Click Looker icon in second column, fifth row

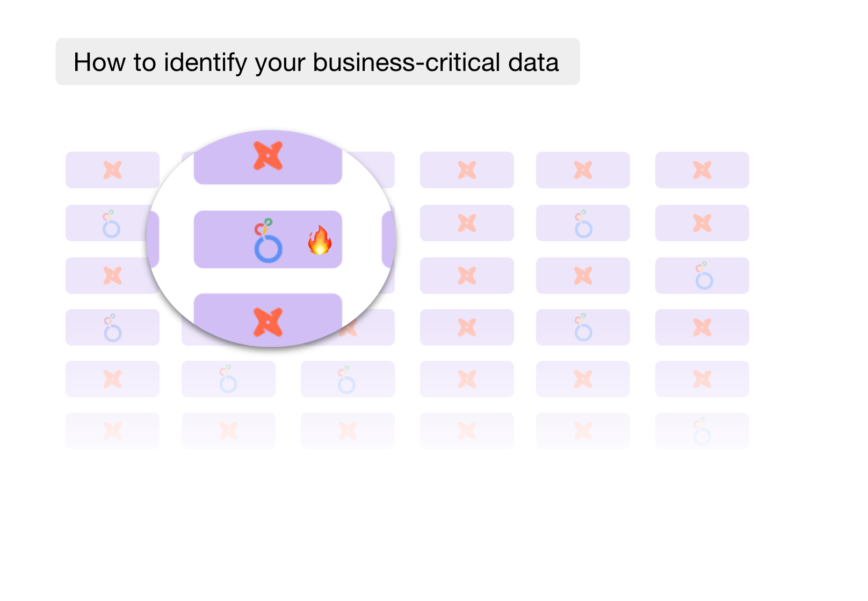[x=228, y=379]
